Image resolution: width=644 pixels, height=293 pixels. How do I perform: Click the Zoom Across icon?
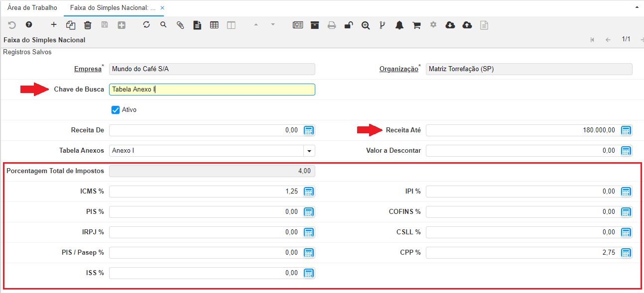366,25
